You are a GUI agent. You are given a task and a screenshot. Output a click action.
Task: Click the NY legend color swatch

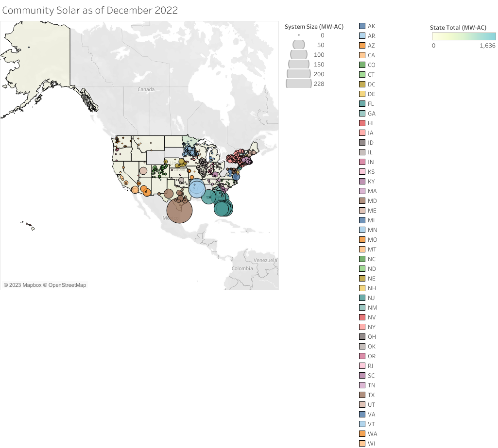tap(362, 327)
